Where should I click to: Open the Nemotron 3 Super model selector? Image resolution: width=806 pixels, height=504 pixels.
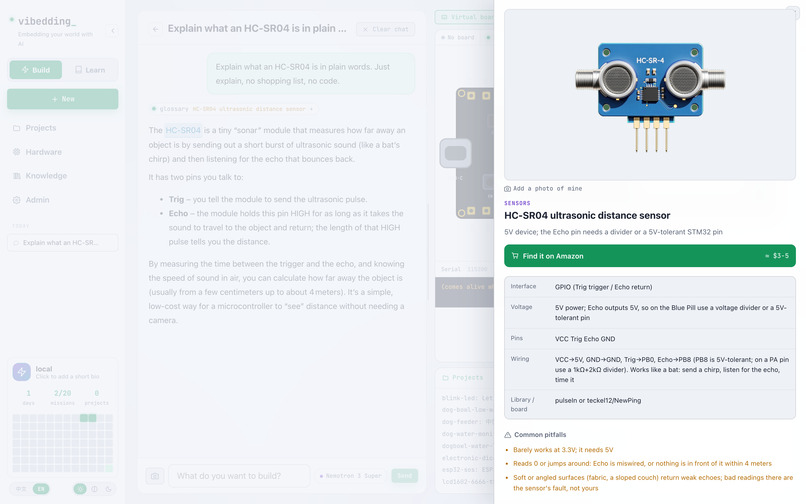(x=351, y=476)
